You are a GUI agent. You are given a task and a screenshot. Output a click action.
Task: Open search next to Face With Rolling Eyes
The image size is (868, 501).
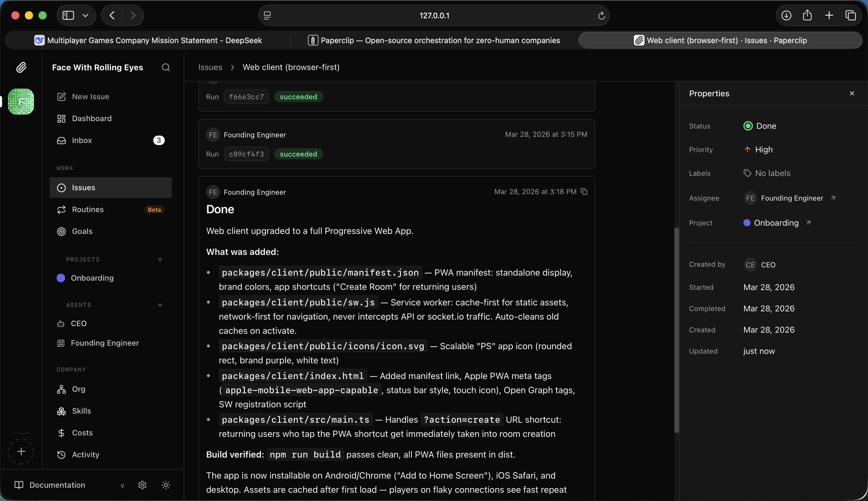tap(166, 67)
